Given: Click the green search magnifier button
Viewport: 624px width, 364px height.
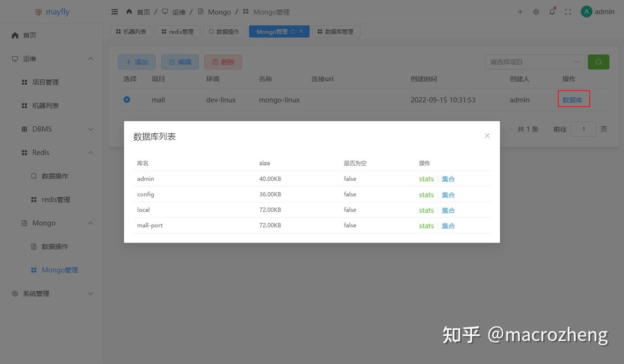Looking at the screenshot, I should tap(598, 62).
